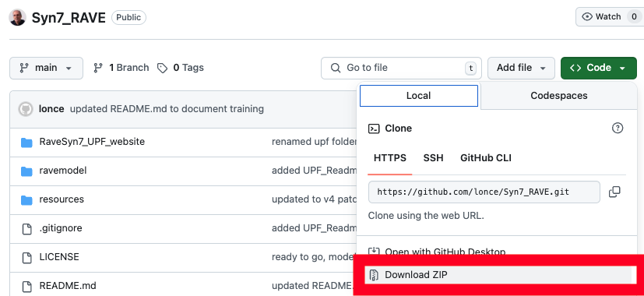644x296 pixels.
Task: Click the clone URL text field
Action: [484, 192]
